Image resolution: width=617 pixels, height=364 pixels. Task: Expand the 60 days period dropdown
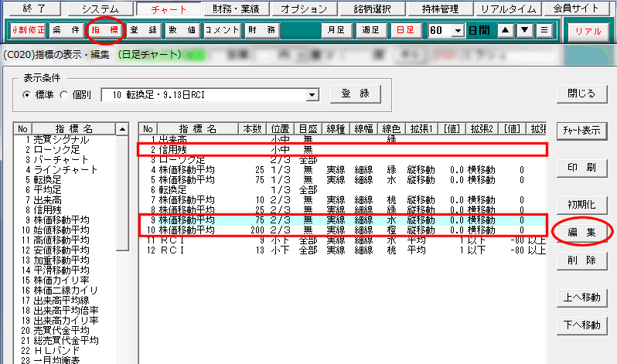458,31
